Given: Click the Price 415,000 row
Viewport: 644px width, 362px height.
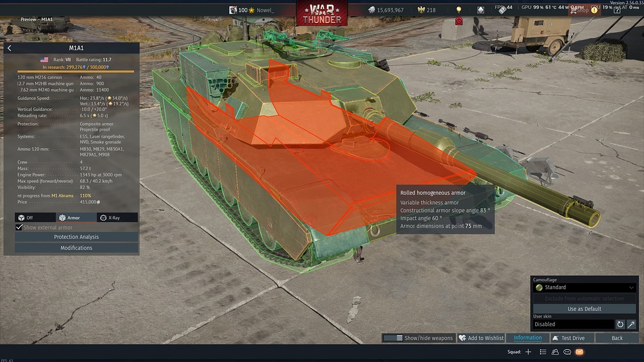Looking at the screenshot, I should (59, 202).
